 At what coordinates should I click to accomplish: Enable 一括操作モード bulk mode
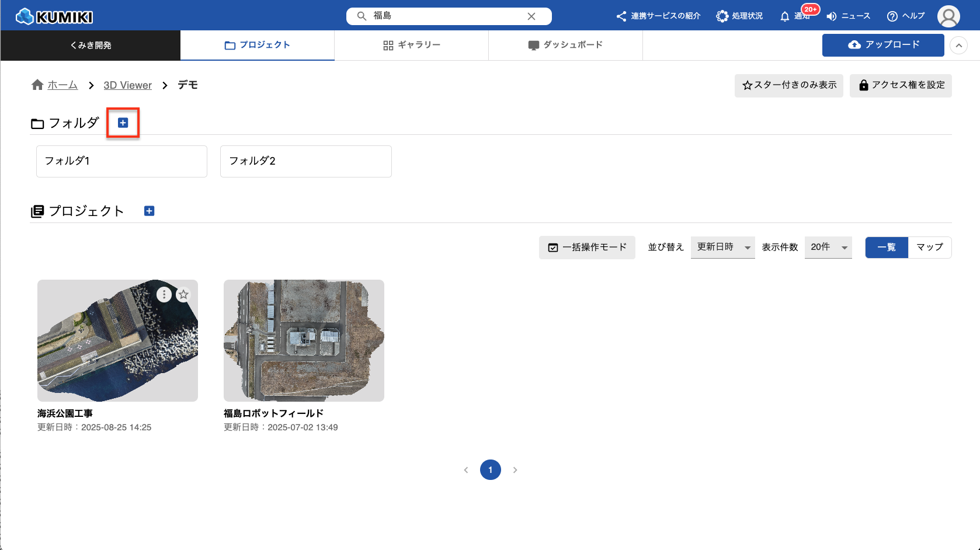[587, 248]
